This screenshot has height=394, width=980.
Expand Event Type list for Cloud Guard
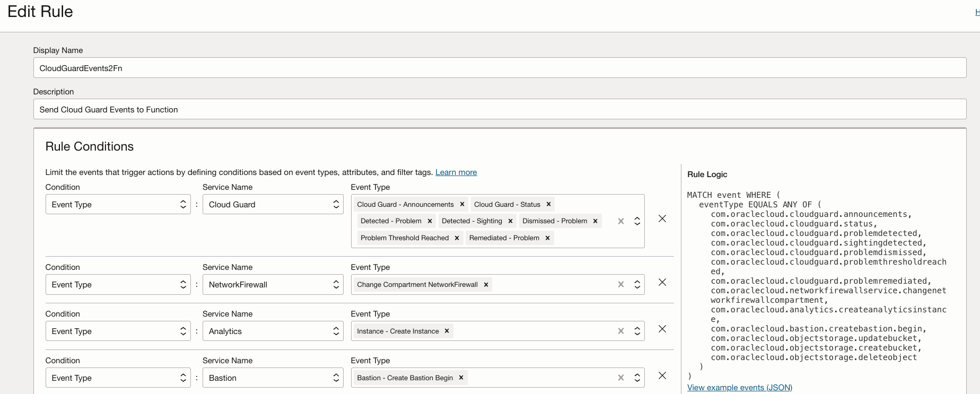point(637,221)
